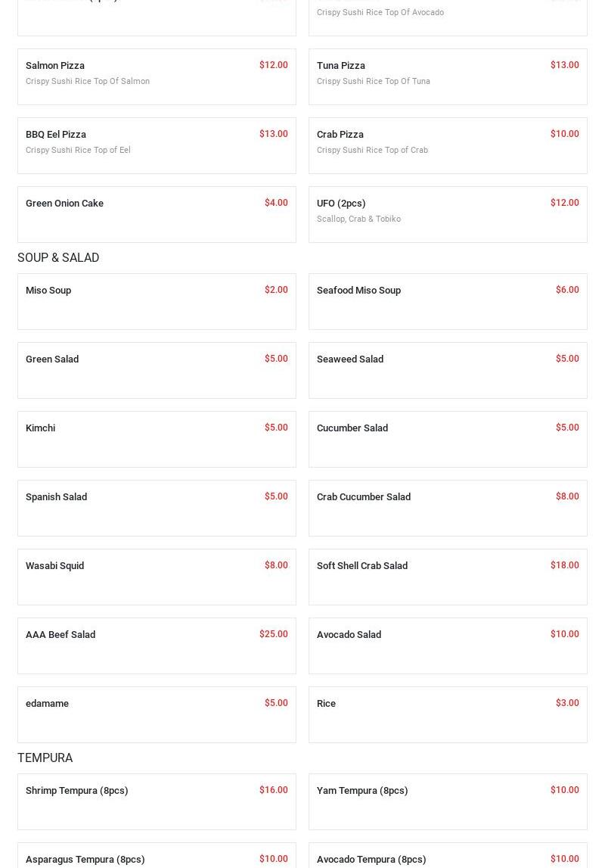
Task: Click the edamame item
Action: pyautogui.click(x=157, y=714)
